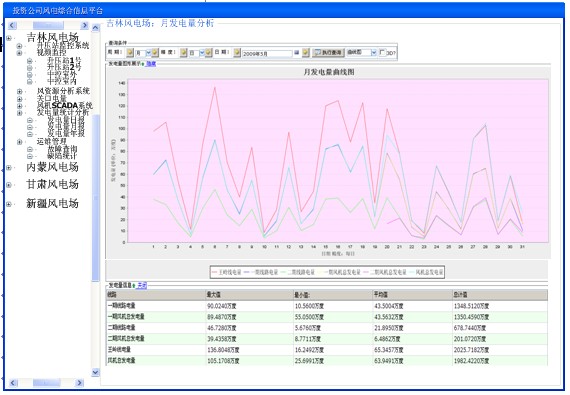Open the 维度 dropdown showing 日
570x395 pixels.
click(197, 53)
